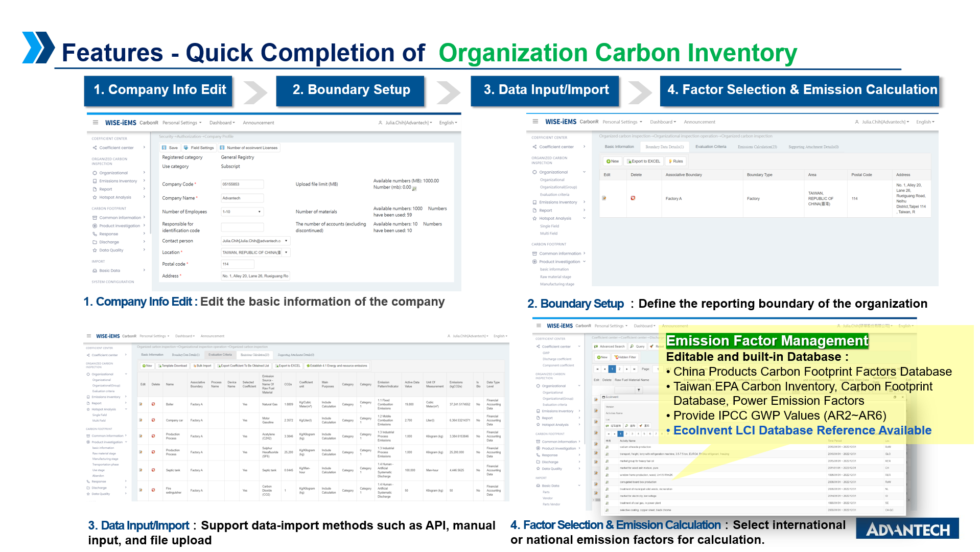Image resolution: width=980 pixels, height=552 pixels.
Task: Select Organizational(Group) in Boundary Setup sidebar
Action: (558, 187)
